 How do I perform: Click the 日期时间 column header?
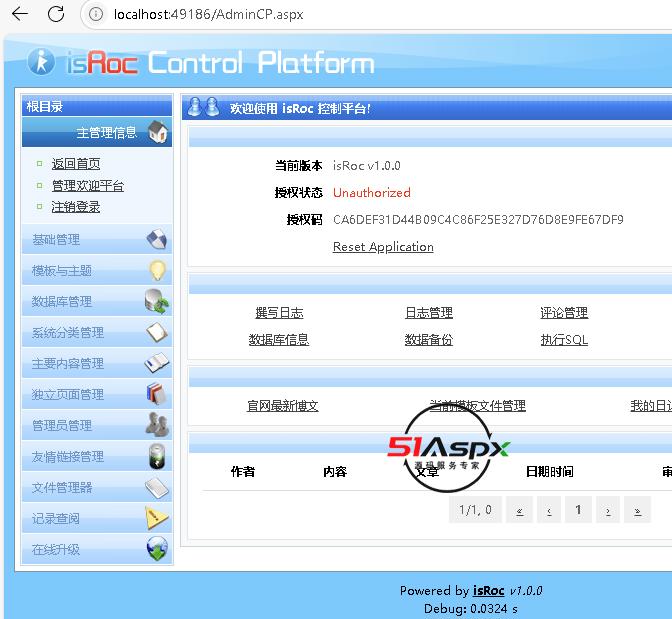[549, 472]
